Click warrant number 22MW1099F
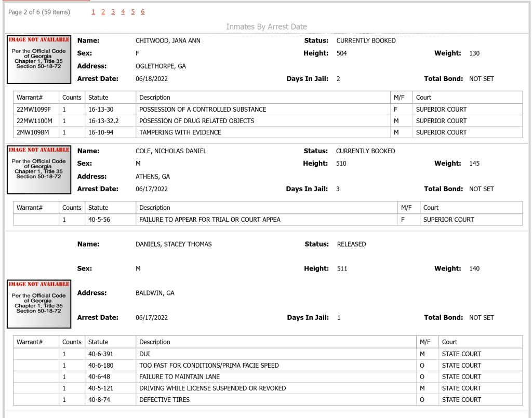 [34, 110]
